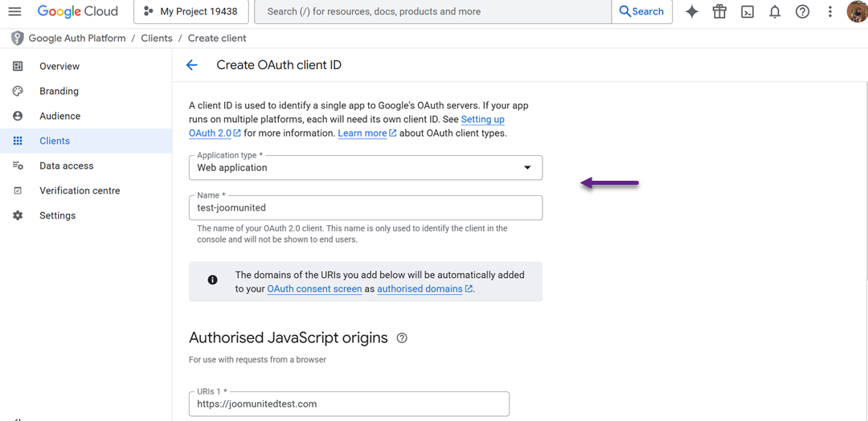Click the info icon in domains notice
Image resolution: width=868 pixels, height=421 pixels.
click(212, 280)
